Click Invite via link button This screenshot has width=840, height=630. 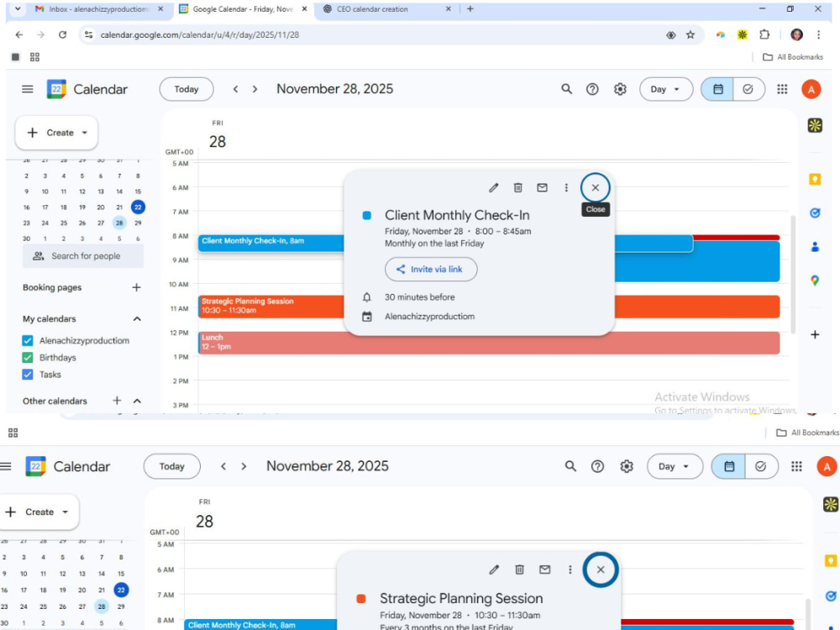pyautogui.click(x=431, y=270)
